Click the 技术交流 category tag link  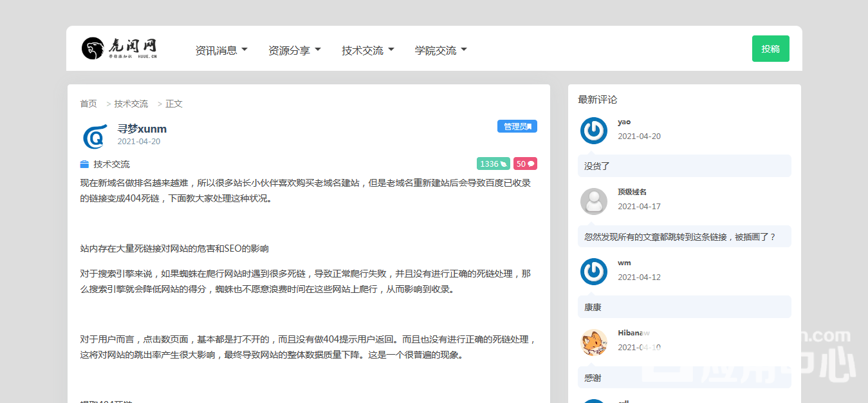111,164
